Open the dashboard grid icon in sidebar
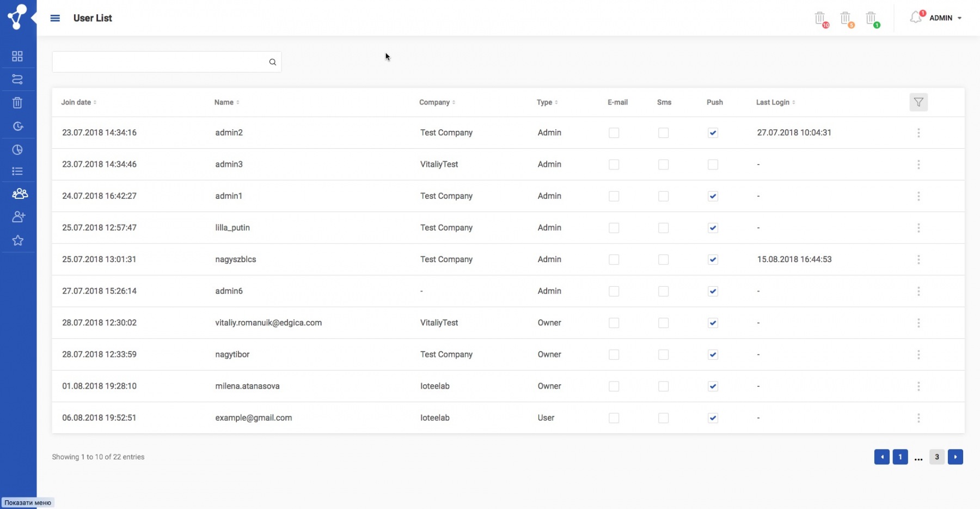Viewport: 980px width, 509px height. click(17, 56)
